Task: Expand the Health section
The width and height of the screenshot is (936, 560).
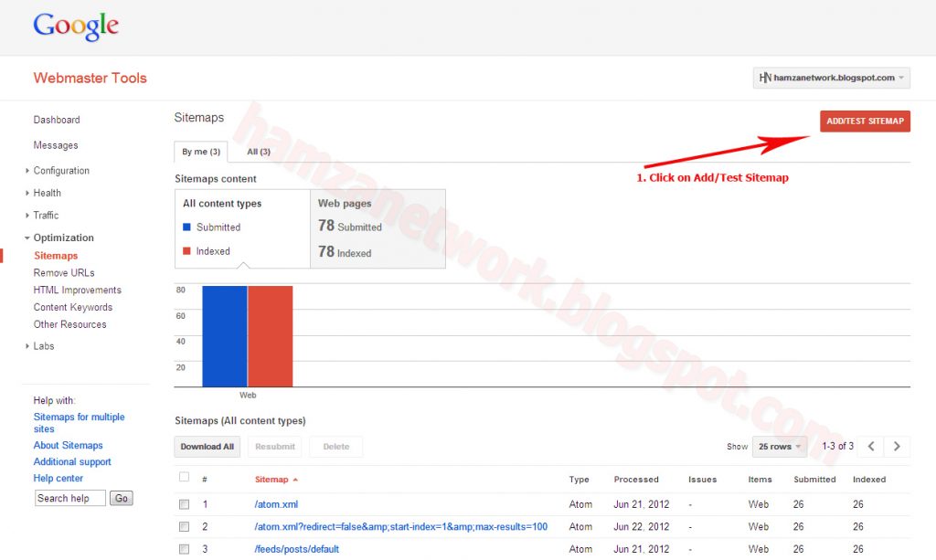Action: (x=47, y=193)
